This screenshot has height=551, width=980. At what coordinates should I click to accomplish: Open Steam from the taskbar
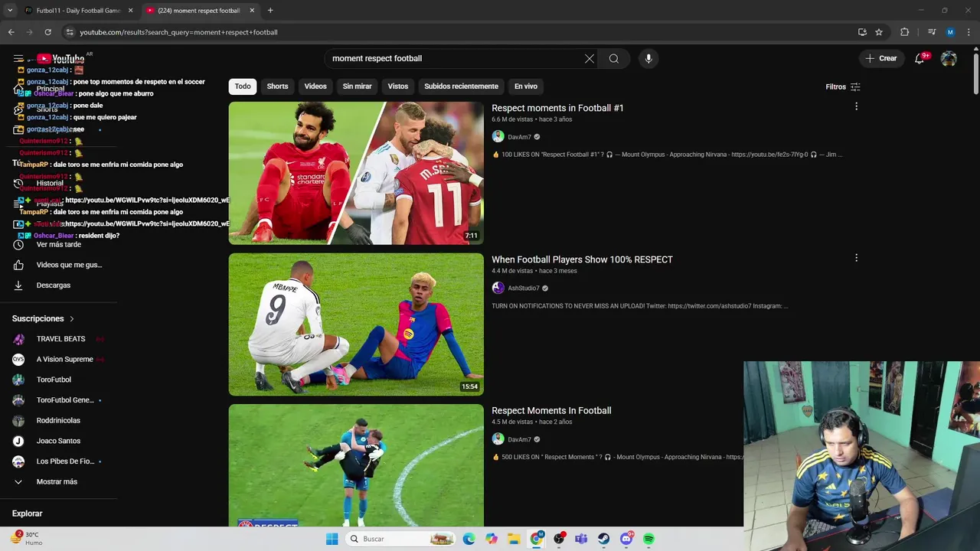603,539
